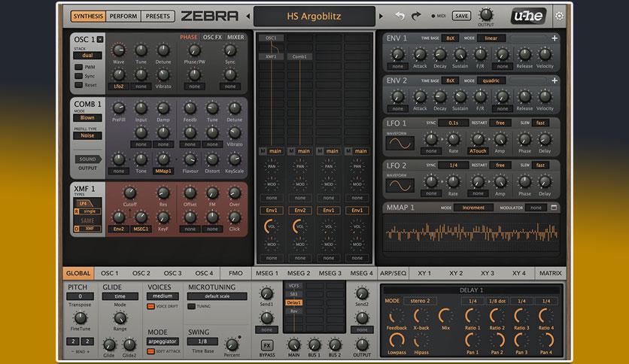Click the OSC1 module in the grid
This screenshot has width=629, height=364.
click(x=271, y=38)
